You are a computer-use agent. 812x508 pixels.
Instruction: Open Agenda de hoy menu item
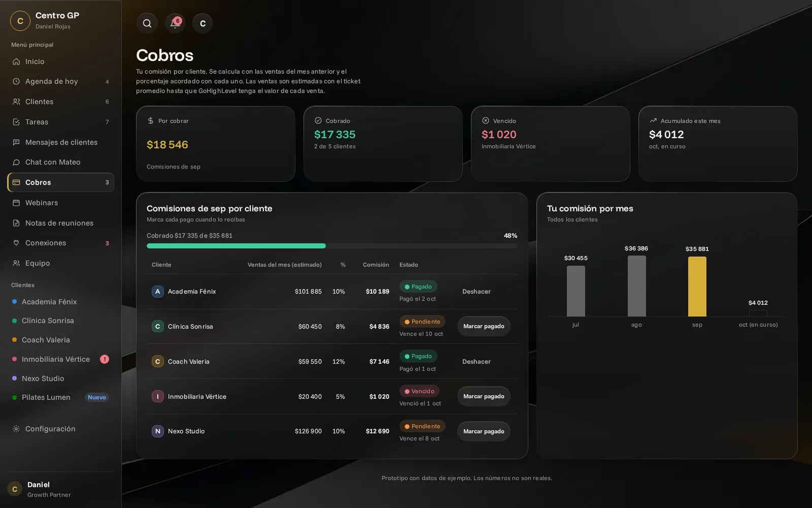point(61,81)
